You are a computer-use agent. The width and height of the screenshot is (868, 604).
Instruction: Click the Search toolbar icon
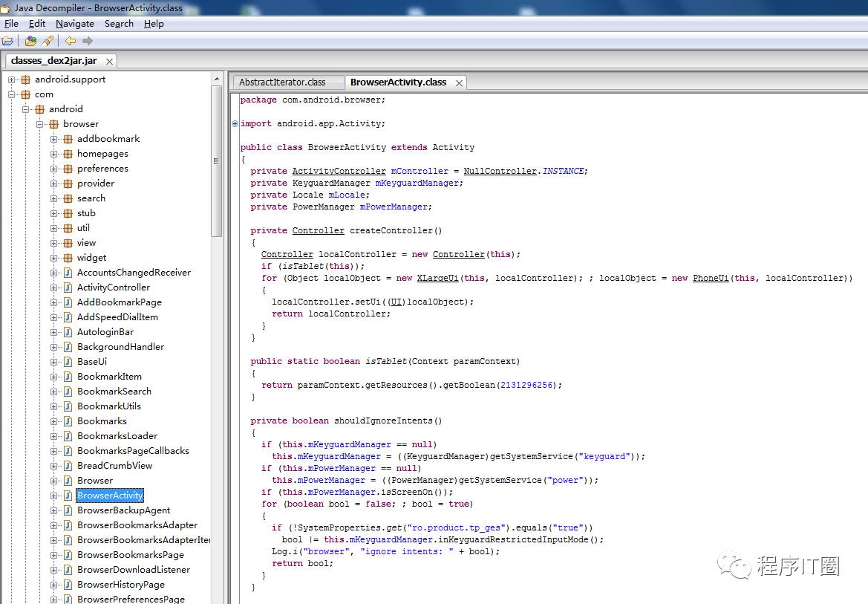(48, 41)
